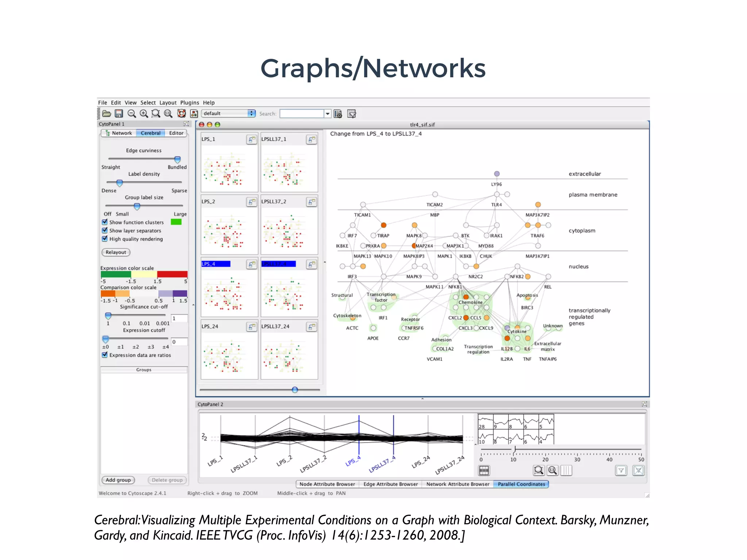Switch to Node Attribute Browser tab
The height and width of the screenshot is (560, 747).
pos(327,484)
